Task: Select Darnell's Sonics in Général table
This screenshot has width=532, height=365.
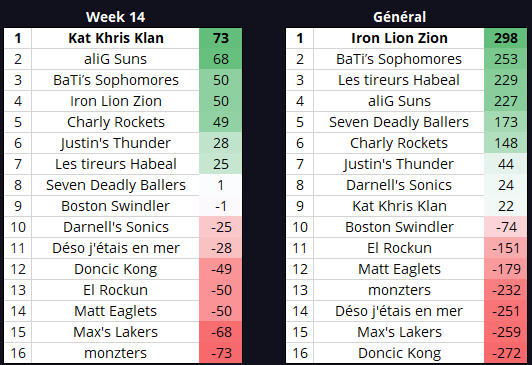Action: (399, 185)
